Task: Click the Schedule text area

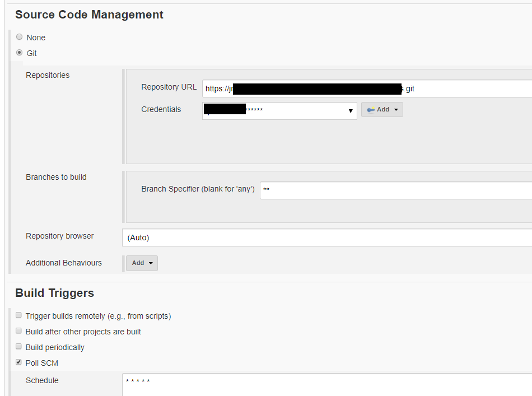Action: pos(327,385)
